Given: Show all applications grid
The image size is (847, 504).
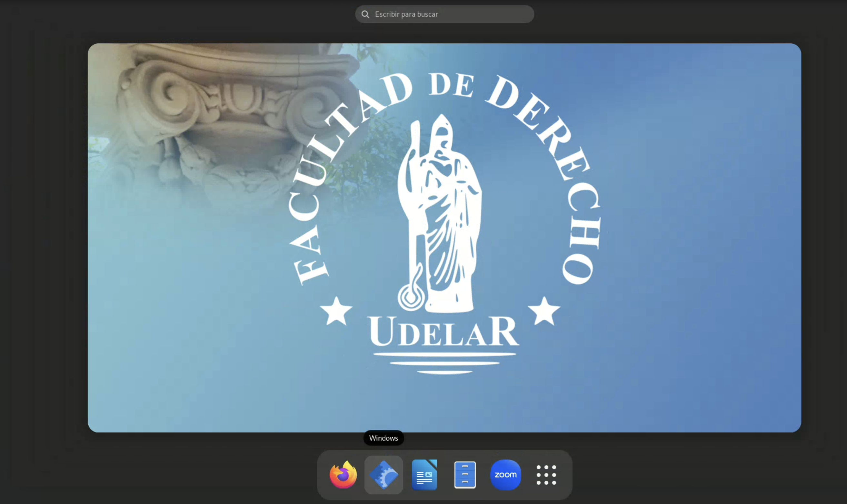Looking at the screenshot, I should pos(546,475).
